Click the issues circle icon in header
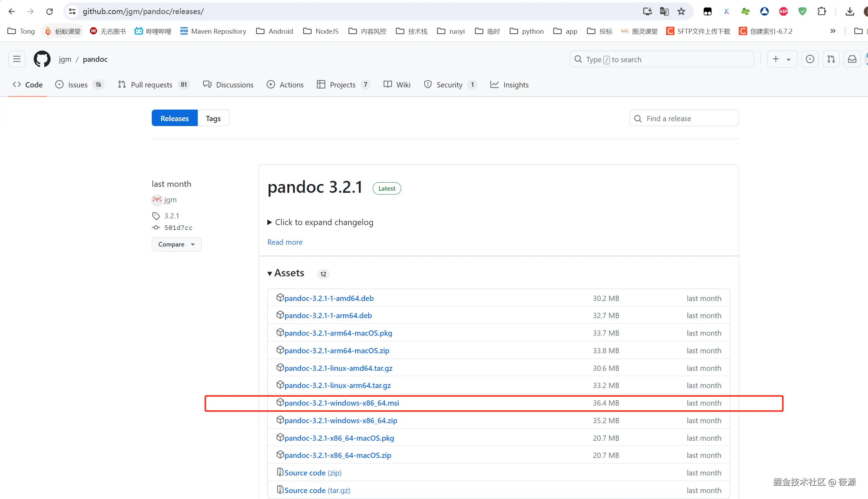The image size is (868, 499). [x=810, y=59]
